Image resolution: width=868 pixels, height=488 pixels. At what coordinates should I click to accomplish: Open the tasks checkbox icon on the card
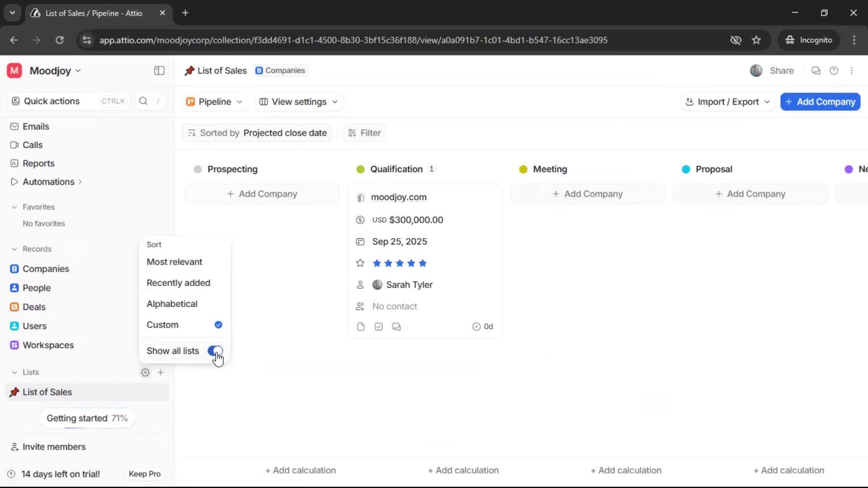379,326
